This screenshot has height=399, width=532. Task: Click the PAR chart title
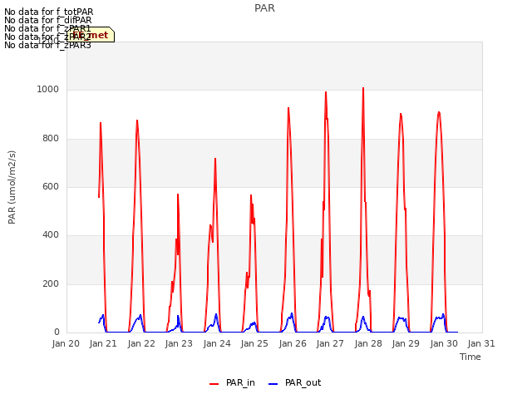pyautogui.click(x=264, y=8)
